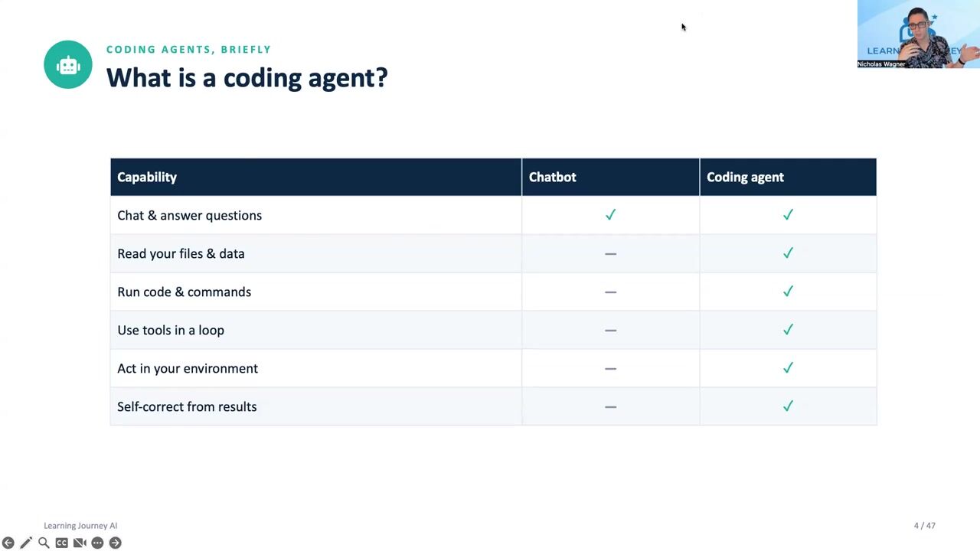Select 'Run code & commands' text
The height and width of the screenshot is (551, 980).
184,292
